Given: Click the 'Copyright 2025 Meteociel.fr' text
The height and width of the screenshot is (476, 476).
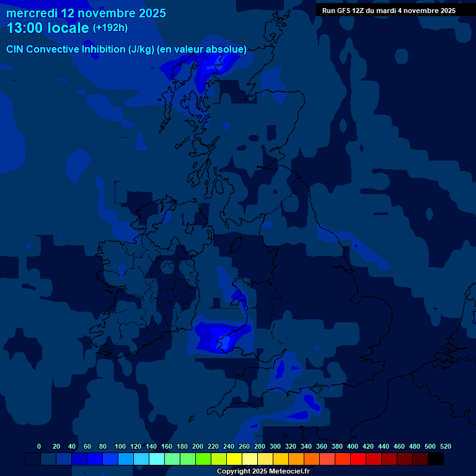Looking at the screenshot, I should click(263, 471).
